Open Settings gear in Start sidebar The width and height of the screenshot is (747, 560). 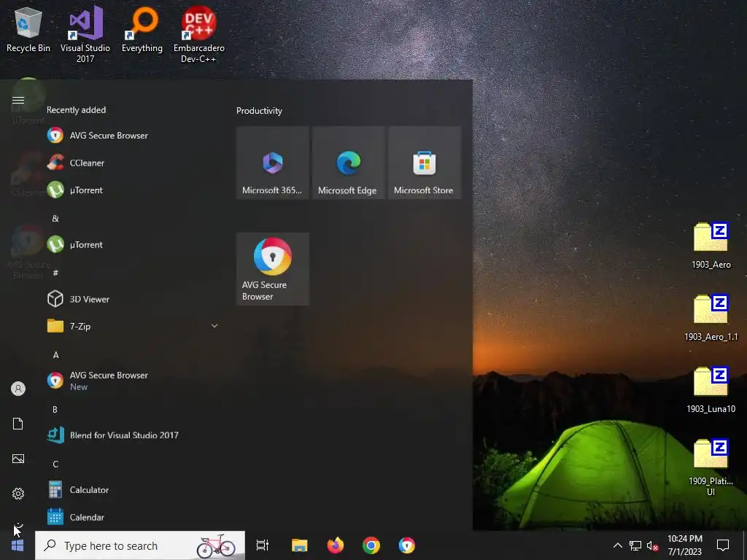pos(18,494)
